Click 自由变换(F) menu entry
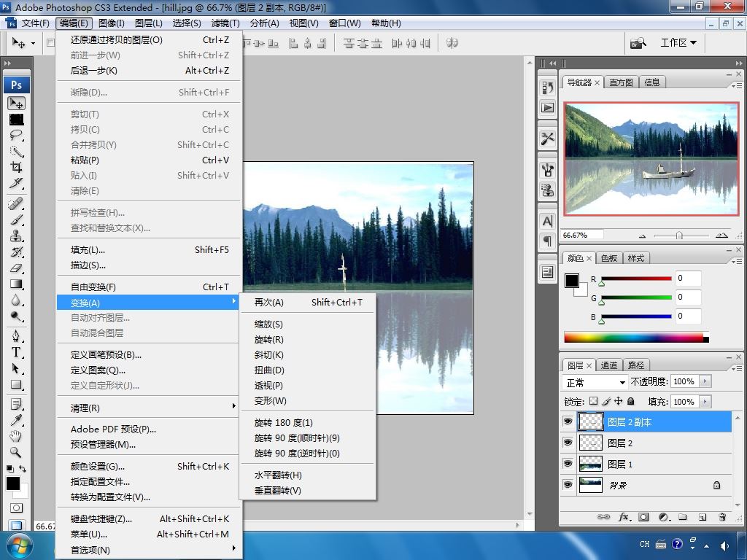The width and height of the screenshot is (747, 560). (93, 287)
